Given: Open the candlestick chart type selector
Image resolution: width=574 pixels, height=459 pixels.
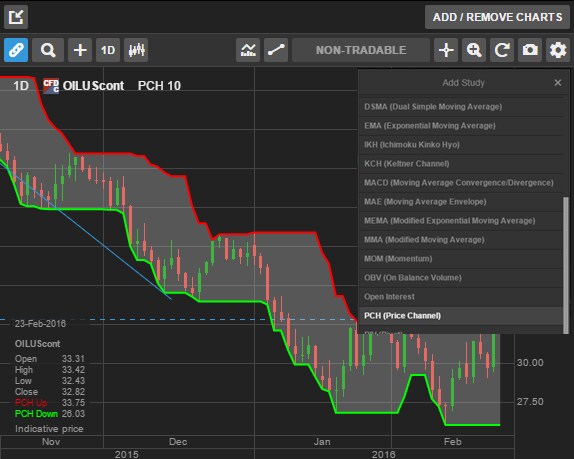Looking at the screenshot, I should coord(136,50).
